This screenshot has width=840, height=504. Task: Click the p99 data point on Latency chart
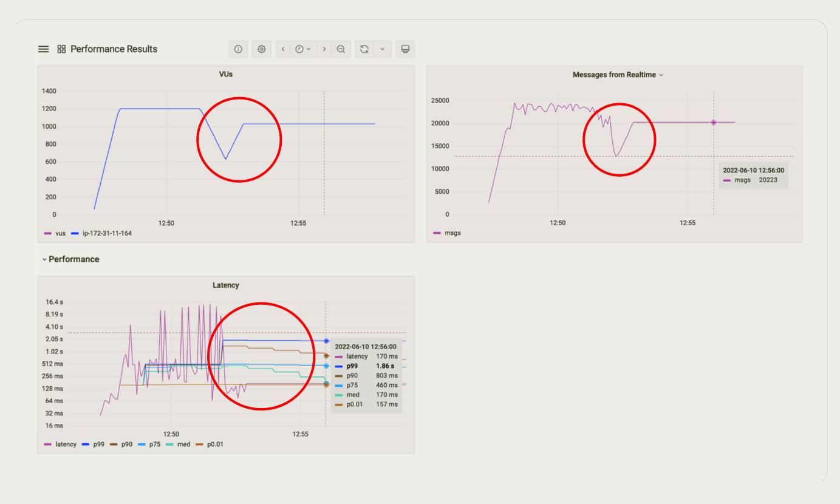(x=326, y=341)
